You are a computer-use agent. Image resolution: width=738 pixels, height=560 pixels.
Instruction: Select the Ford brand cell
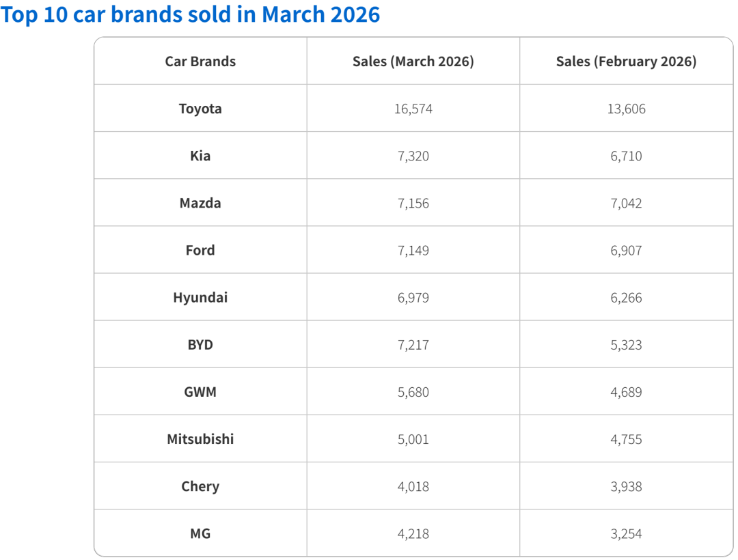[200, 250]
